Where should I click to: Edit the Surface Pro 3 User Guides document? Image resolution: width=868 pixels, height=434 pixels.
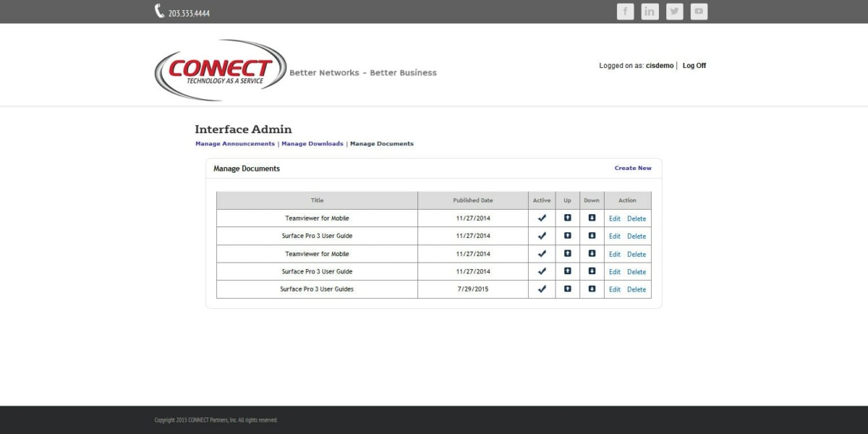click(615, 289)
